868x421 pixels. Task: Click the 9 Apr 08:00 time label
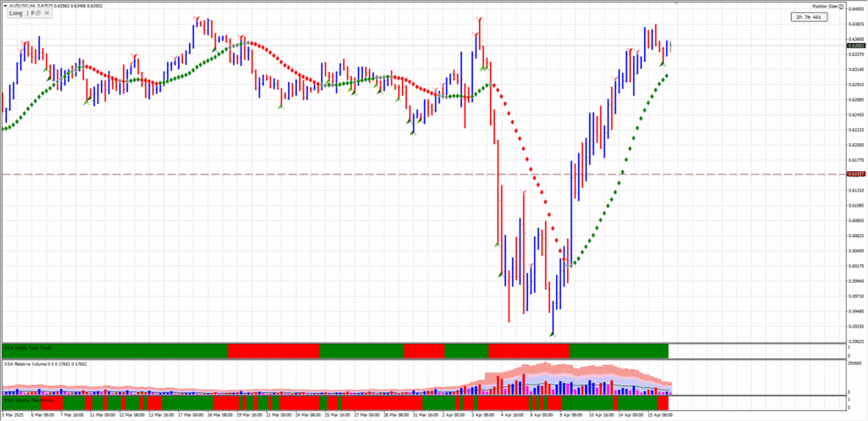[x=570, y=414]
